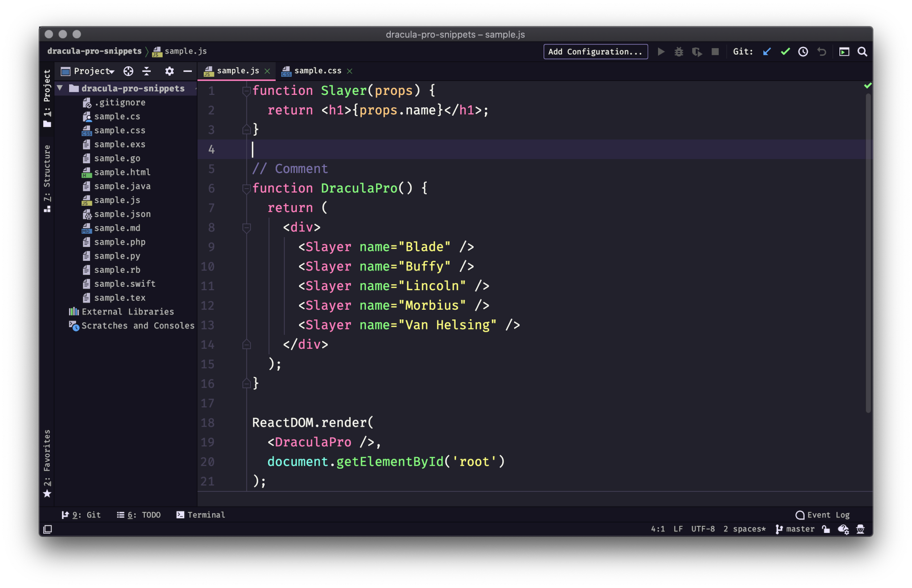Commit changes via the green checkmark

point(785,52)
